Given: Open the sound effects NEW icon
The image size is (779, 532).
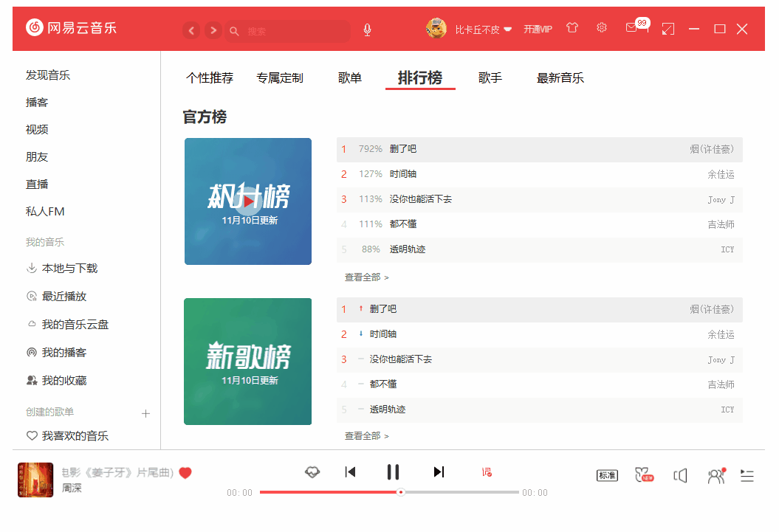Looking at the screenshot, I should point(644,475).
